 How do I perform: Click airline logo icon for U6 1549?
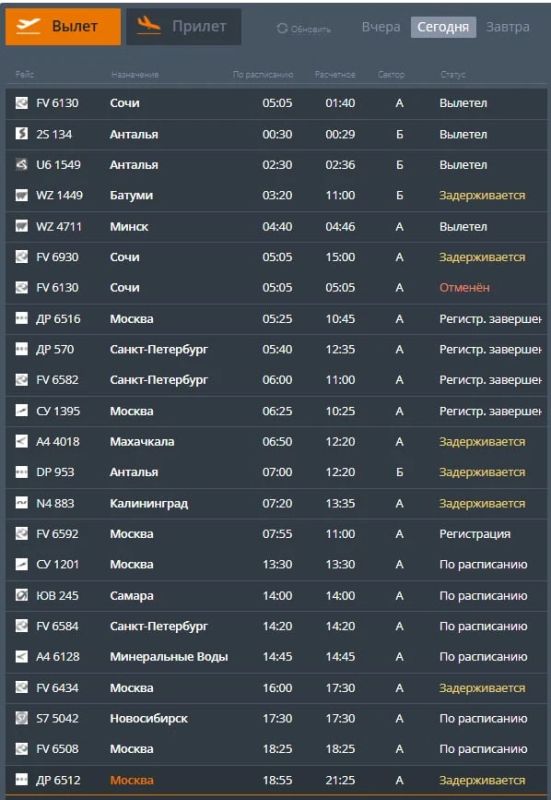[x=21, y=164]
